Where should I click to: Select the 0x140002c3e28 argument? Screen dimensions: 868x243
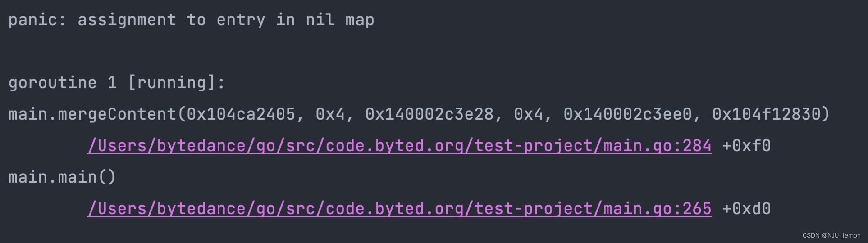(x=429, y=114)
